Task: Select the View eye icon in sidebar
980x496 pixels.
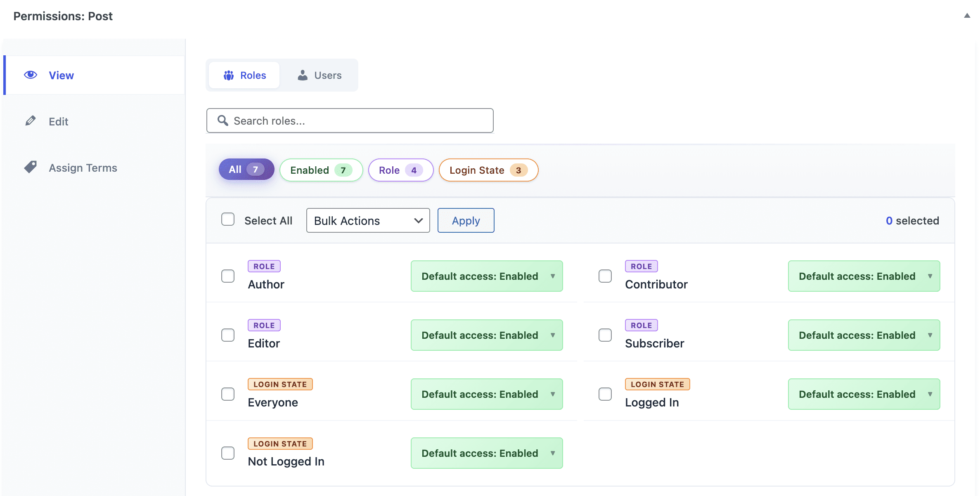Action: [x=30, y=75]
